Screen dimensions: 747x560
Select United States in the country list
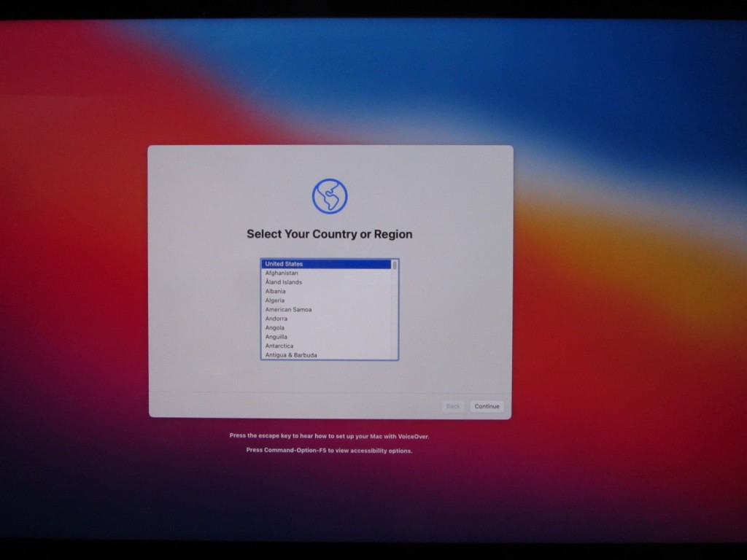coord(326,264)
